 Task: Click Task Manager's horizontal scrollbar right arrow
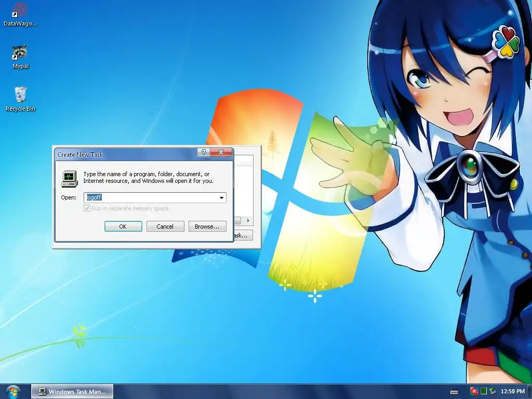pos(248,220)
